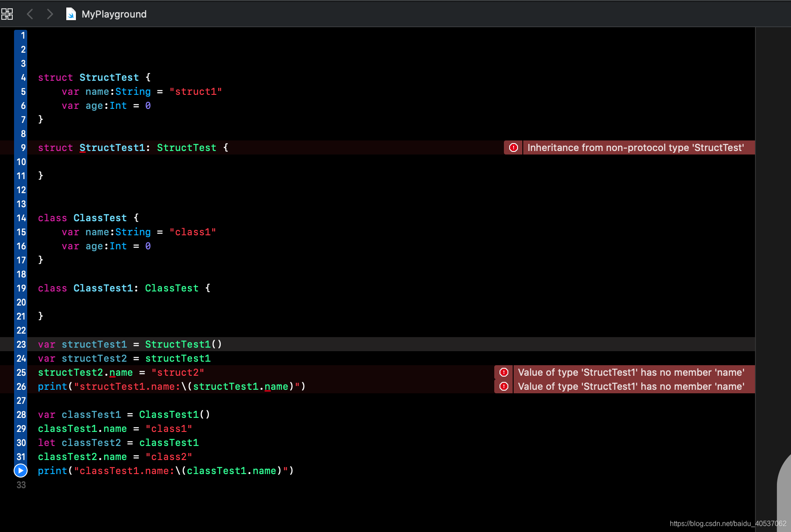Go forward with the right chevron
Viewport: 791px width, 532px height.
pyautogui.click(x=50, y=14)
